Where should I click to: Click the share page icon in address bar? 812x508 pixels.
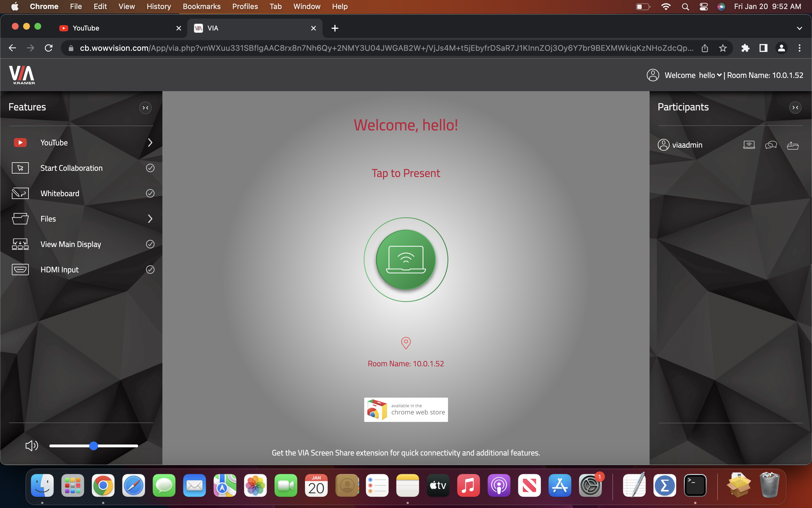(705, 48)
